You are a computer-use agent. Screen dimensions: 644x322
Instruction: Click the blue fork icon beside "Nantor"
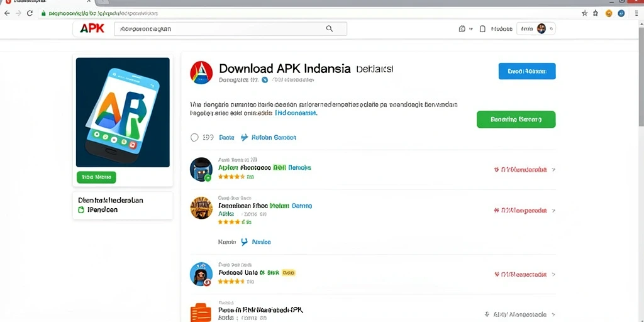pyautogui.click(x=245, y=242)
